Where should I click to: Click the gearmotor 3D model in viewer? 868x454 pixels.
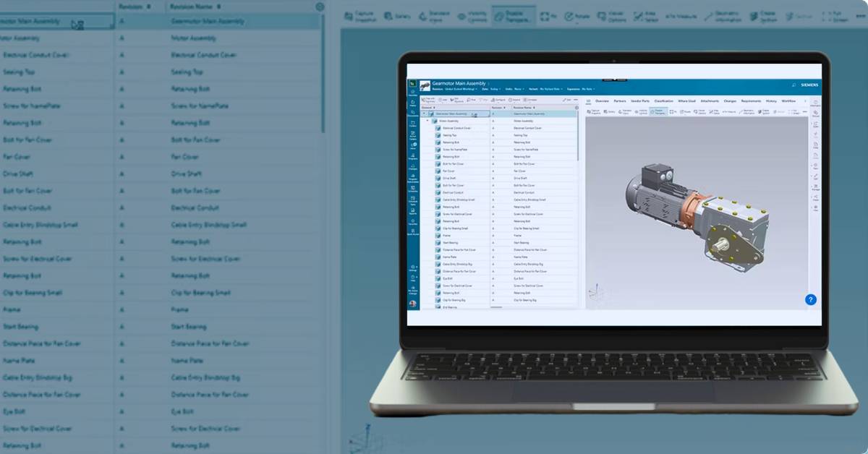click(694, 213)
